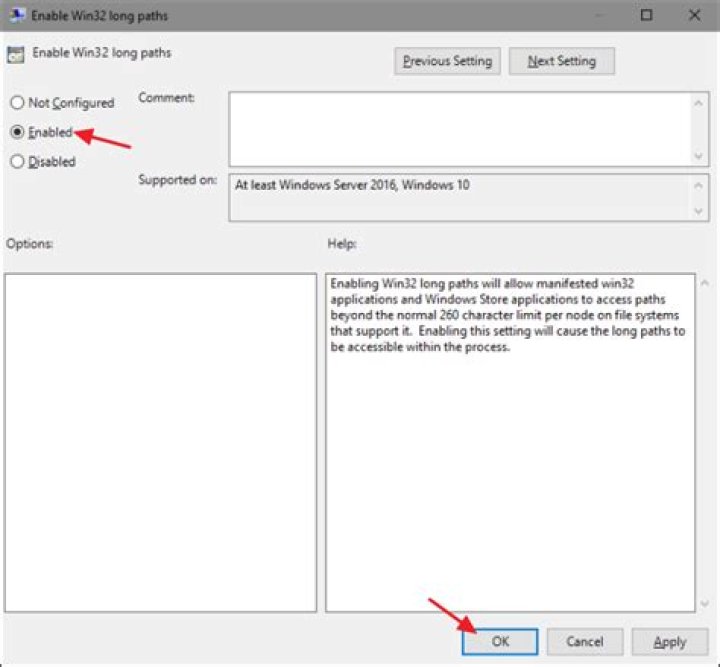Click the maximize window icon
This screenshot has height=667, width=720.
tap(646, 16)
